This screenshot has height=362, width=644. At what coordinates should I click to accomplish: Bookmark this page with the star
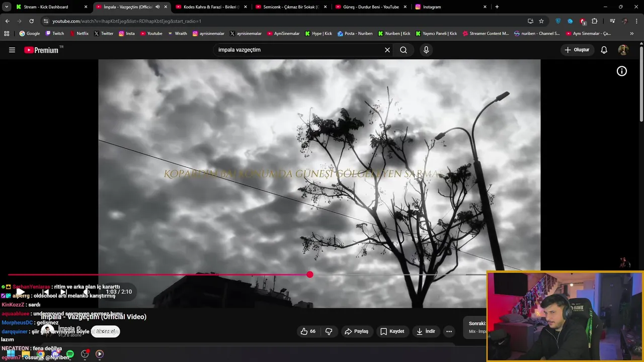pyautogui.click(x=541, y=21)
